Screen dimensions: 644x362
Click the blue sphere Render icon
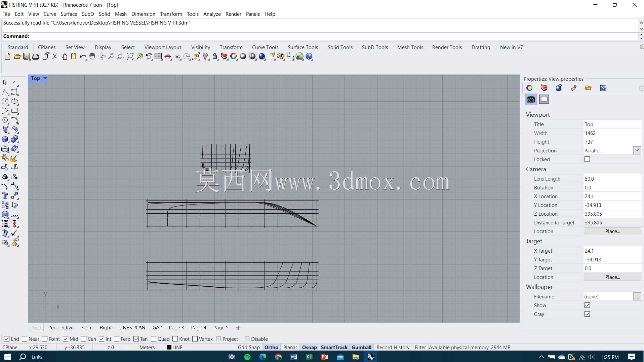click(262, 57)
